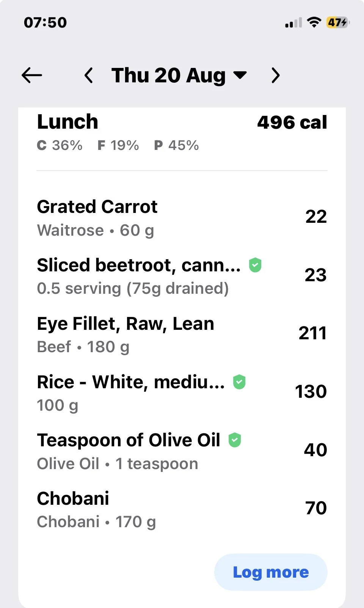Tap the Wi-Fi status icon
The width and height of the screenshot is (364, 608).
click(x=314, y=22)
